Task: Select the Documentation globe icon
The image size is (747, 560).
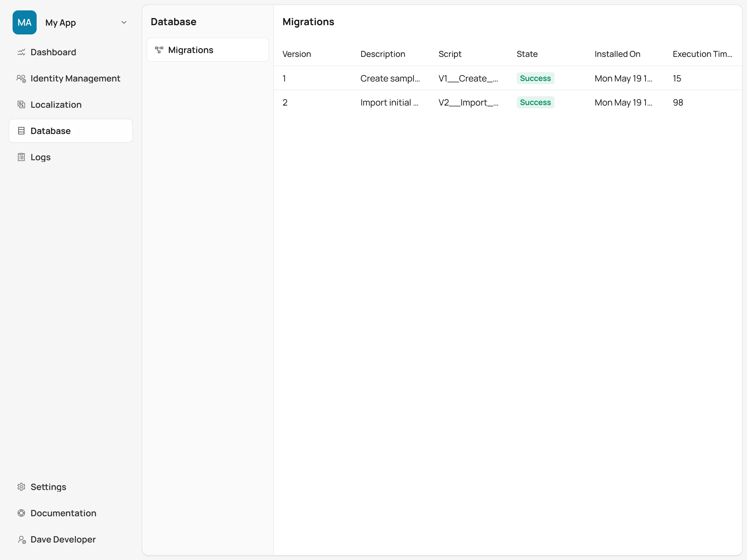Action: [x=21, y=513]
